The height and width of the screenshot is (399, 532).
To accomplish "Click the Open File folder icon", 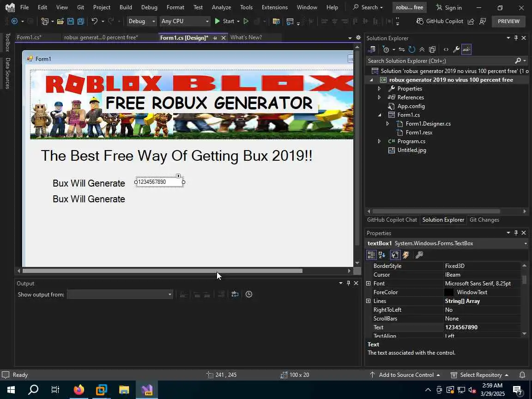I will (x=60, y=21).
